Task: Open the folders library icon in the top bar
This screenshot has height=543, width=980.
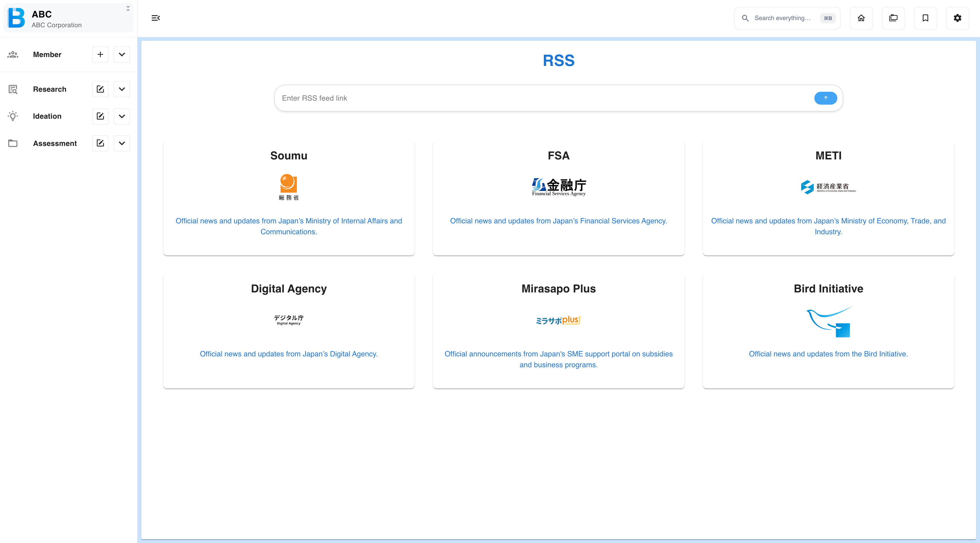Action: click(x=893, y=18)
